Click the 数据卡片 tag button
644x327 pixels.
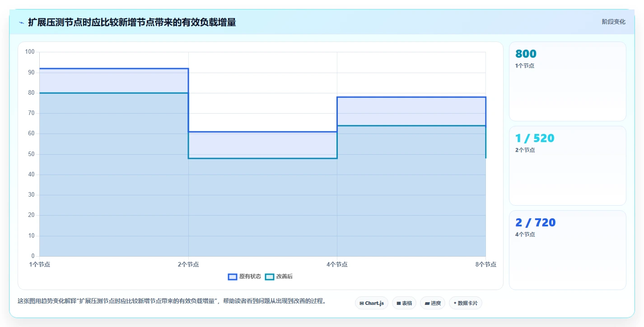pos(466,303)
